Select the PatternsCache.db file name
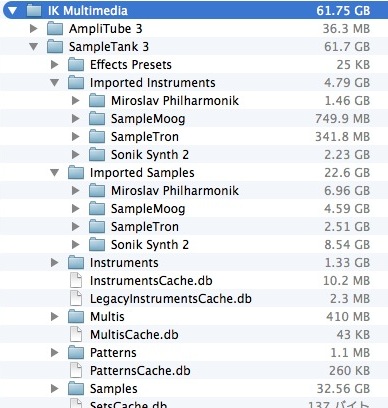The height and width of the screenshot is (408, 388). coord(140,371)
